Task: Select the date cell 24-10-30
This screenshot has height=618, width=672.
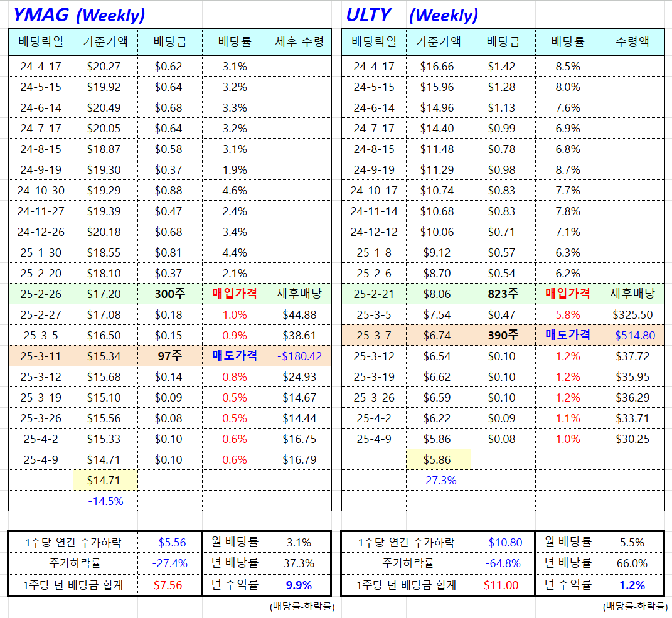Action: (41, 190)
